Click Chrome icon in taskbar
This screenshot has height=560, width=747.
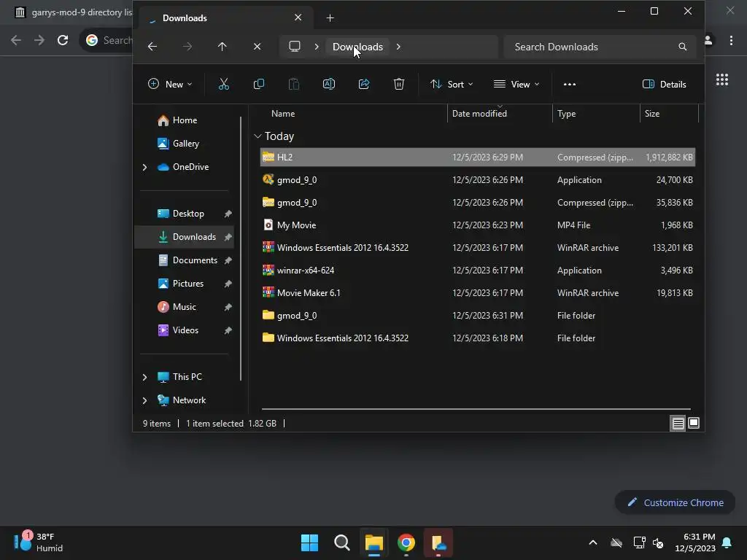tap(406, 542)
